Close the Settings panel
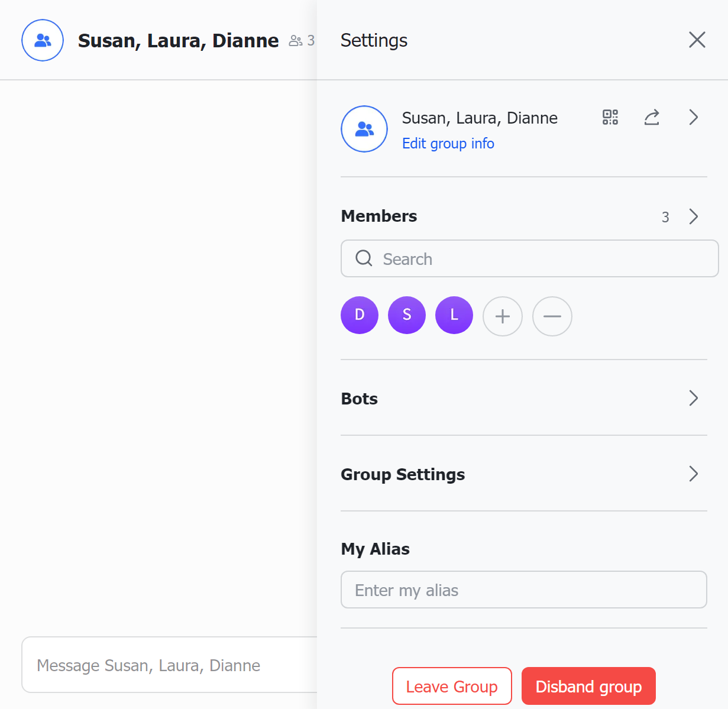The image size is (728, 709). pyautogui.click(x=697, y=40)
